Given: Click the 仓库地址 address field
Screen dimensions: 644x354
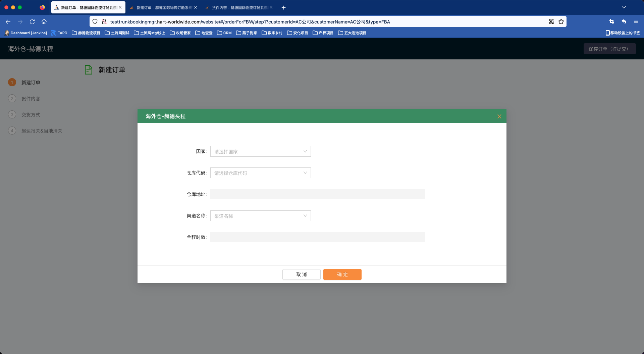Looking at the screenshot, I should point(317,194).
